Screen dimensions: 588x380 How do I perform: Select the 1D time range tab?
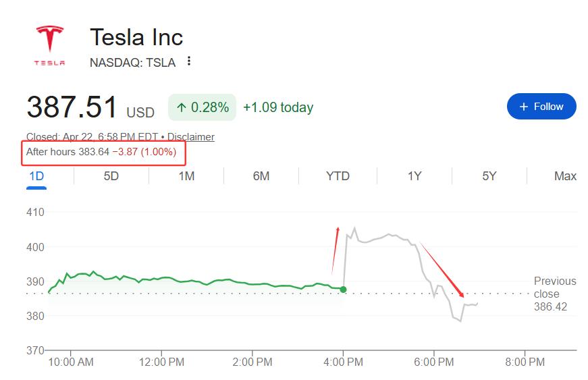36,176
